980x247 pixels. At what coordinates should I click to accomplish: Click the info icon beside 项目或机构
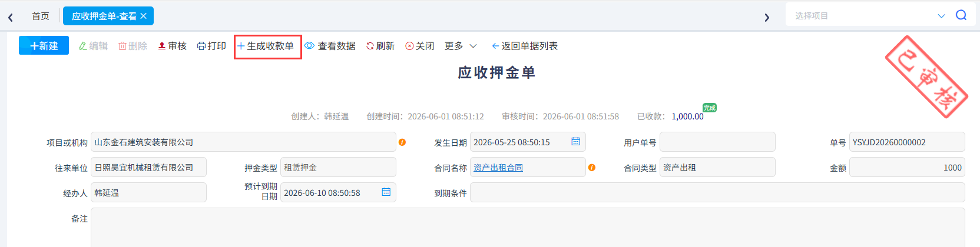[402, 142]
